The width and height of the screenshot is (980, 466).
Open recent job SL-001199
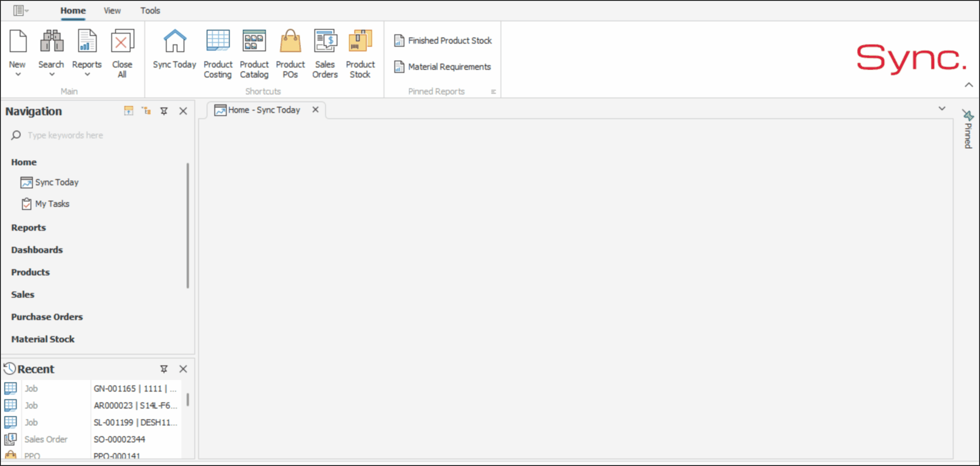point(135,422)
